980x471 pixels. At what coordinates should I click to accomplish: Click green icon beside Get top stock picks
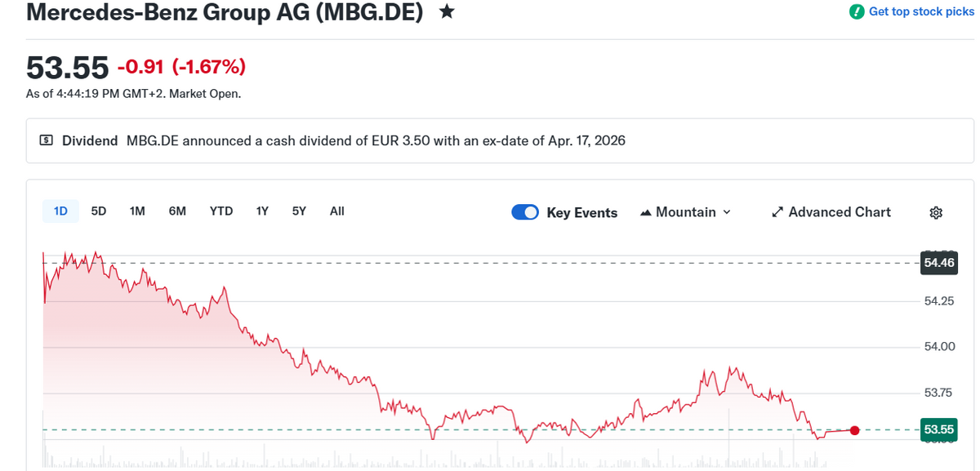tap(857, 11)
